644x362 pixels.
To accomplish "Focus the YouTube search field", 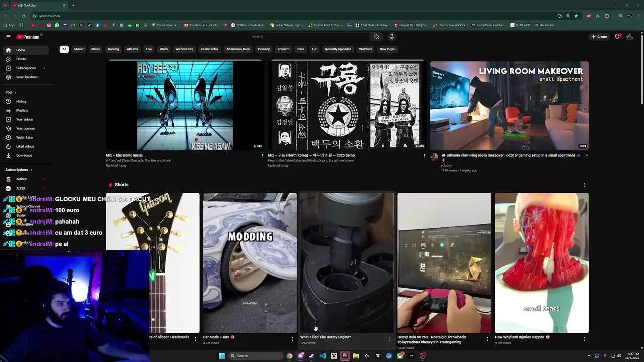I will coord(309,37).
